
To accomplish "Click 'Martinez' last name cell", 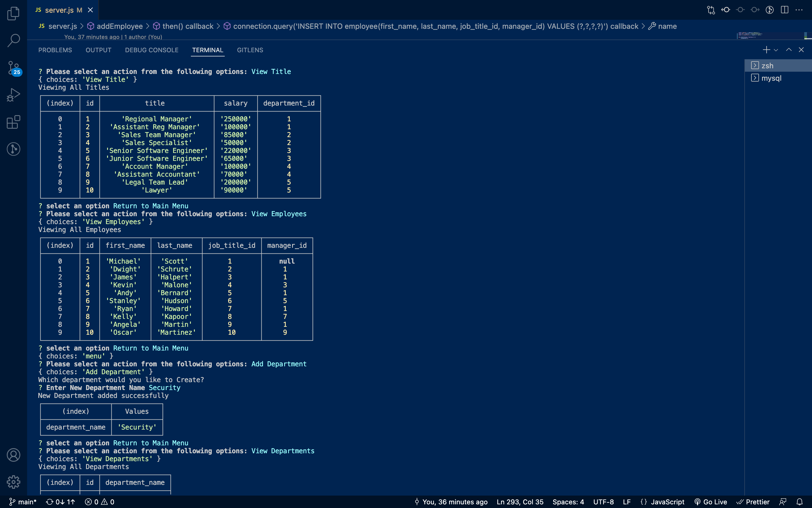I will [176, 332].
